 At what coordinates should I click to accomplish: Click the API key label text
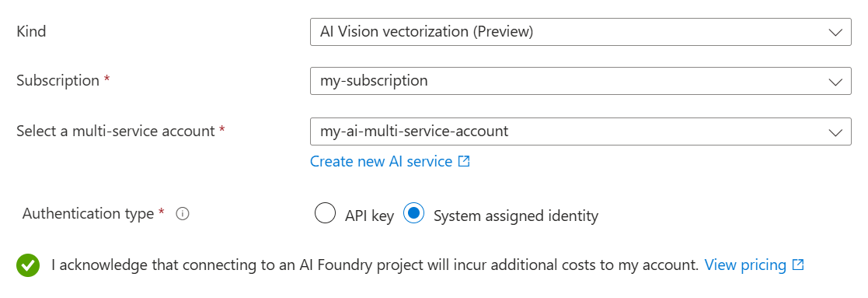click(369, 216)
